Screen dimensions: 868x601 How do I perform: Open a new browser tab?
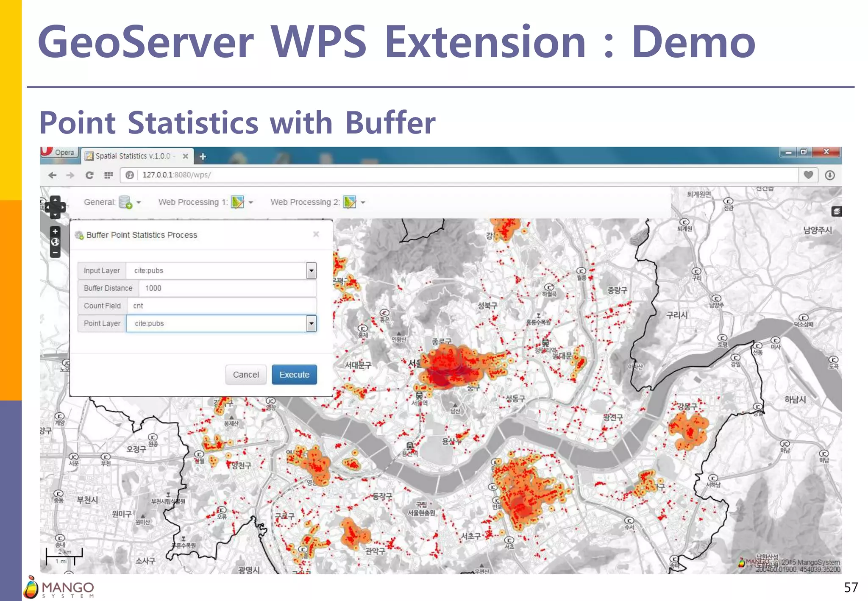pyautogui.click(x=203, y=156)
